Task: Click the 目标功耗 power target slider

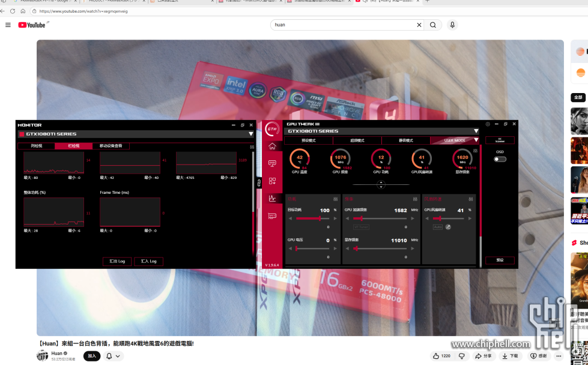Action: coord(309,219)
